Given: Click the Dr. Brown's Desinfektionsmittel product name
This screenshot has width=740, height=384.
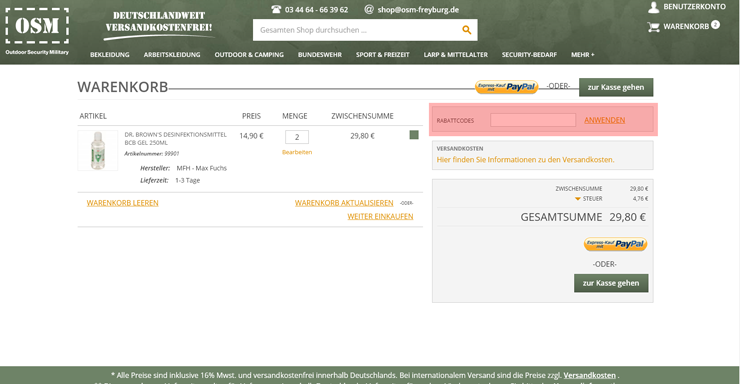Looking at the screenshot, I should click(x=176, y=138).
